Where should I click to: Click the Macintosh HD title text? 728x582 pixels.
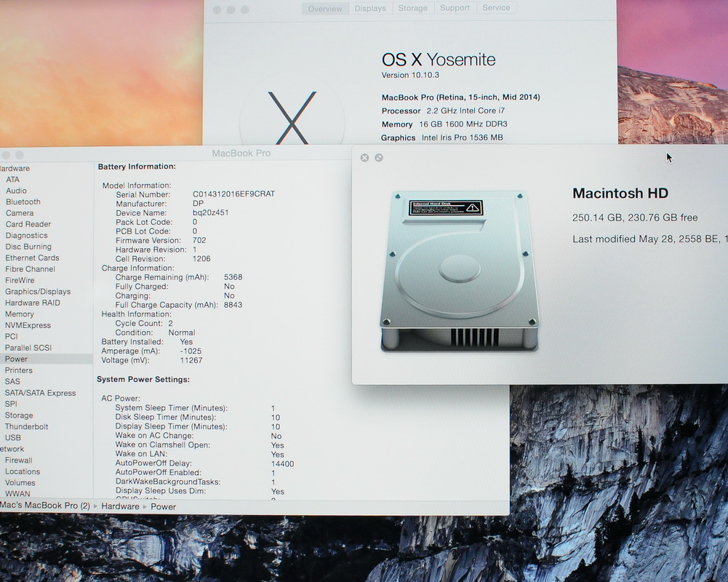620,194
